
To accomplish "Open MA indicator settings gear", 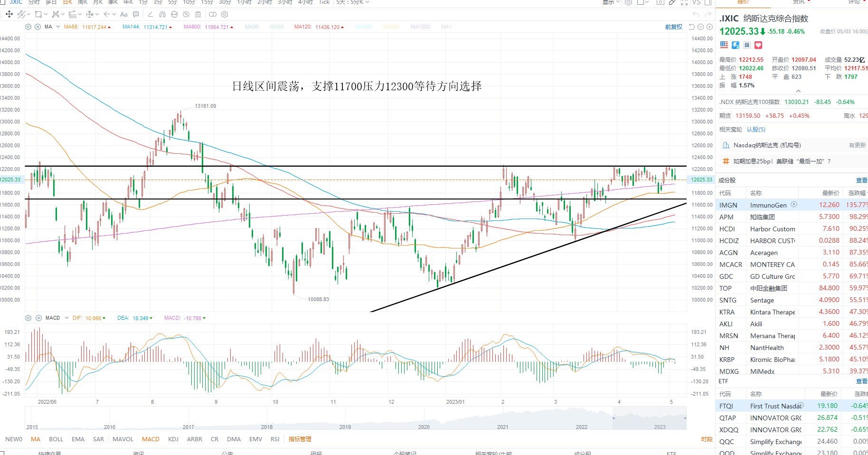I will coord(28,27).
